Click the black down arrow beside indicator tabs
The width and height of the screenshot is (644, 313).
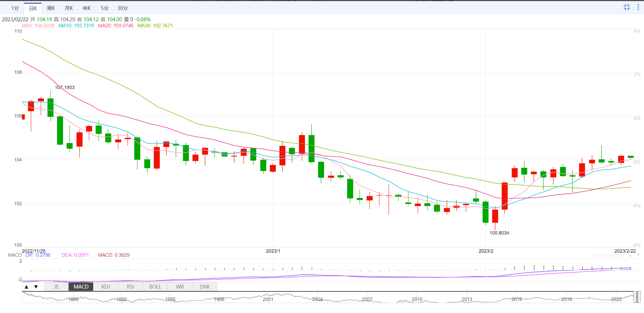click(x=36, y=287)
